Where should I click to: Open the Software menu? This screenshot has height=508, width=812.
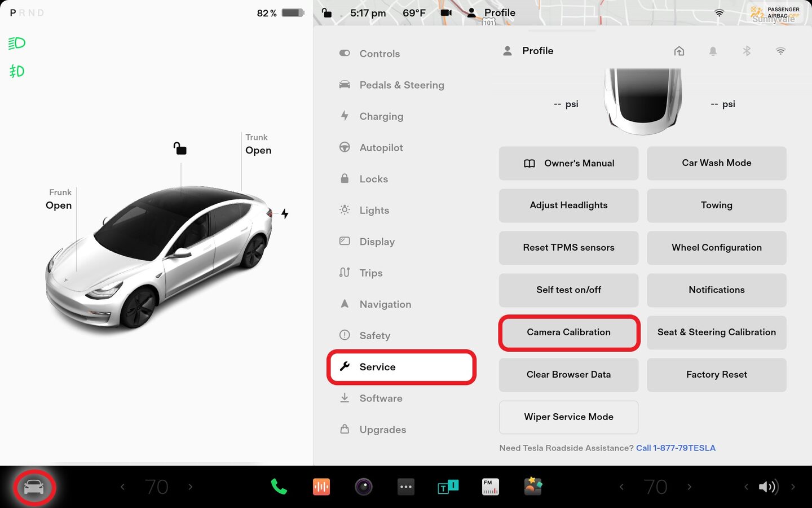(x=401, y=398)
